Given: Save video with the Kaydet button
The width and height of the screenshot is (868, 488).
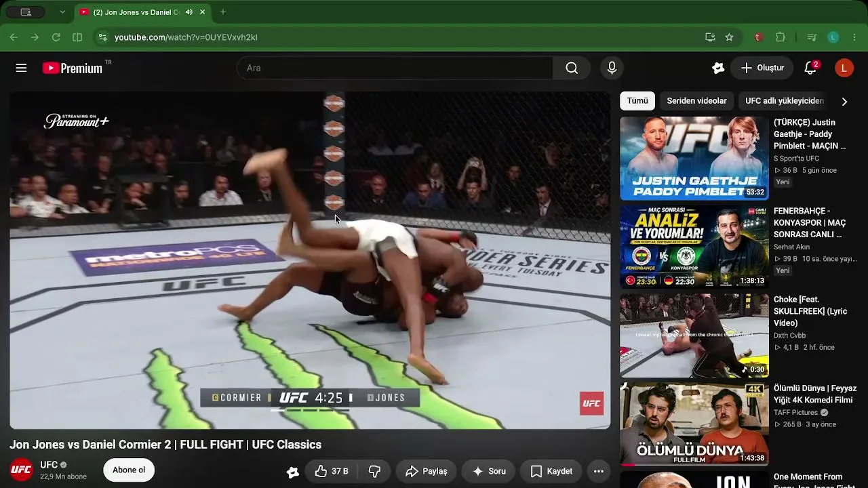Looking at the screenshot, I should (551, 471).
